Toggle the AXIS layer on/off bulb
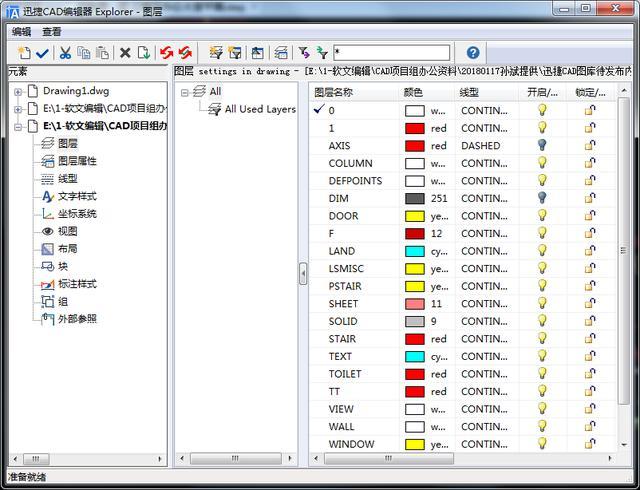This screenshot has height=490, width=640. click(542, 145)
